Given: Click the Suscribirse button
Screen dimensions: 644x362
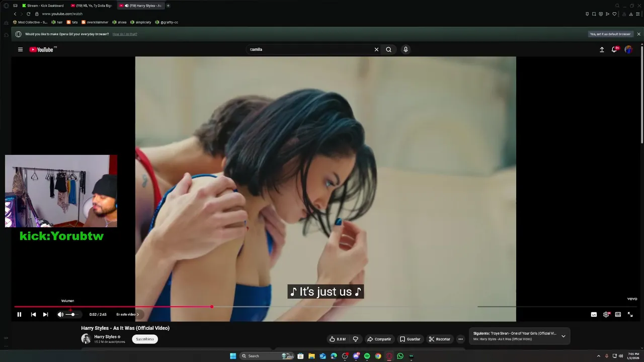Looking at the screenshot, I should pos(145,339).
